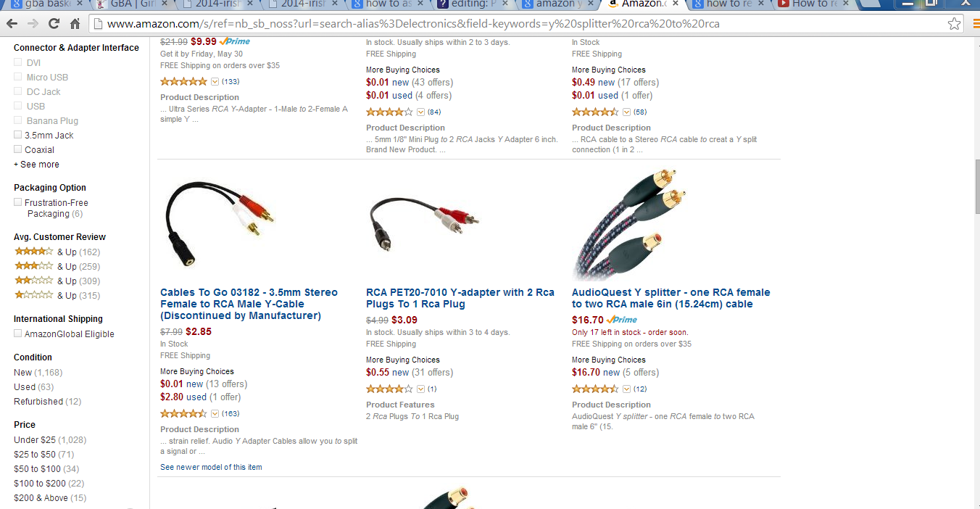Image resolution: width=980 pixels, height=509 pixels.
Task: Enable the Coaxial interface checkbox
Action: pyautogui.click(x=18, y=149)
